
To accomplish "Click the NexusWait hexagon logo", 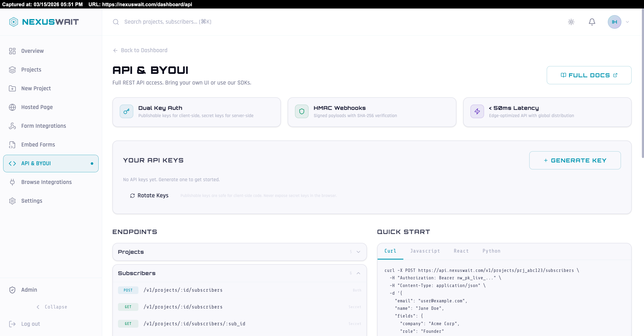I will (13, 22).
